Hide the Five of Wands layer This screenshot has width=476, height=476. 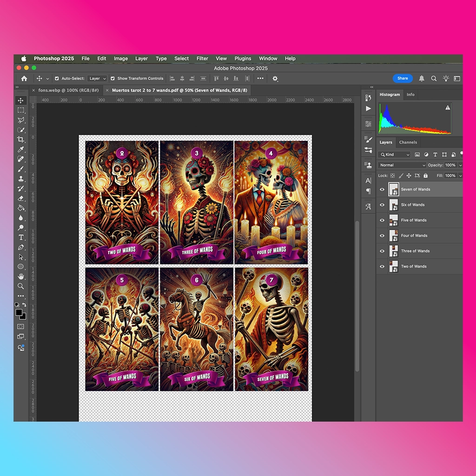(x=382, y=220)
